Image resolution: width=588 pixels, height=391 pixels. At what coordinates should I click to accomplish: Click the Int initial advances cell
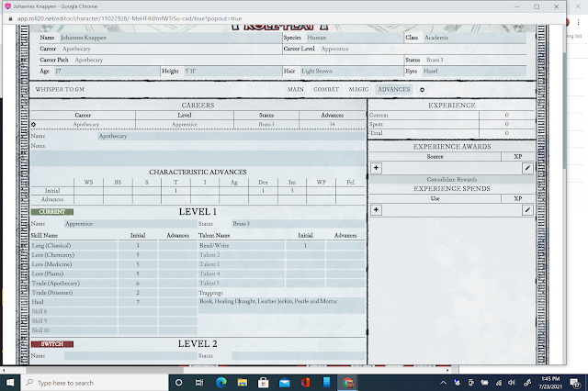tap(292, 191)
